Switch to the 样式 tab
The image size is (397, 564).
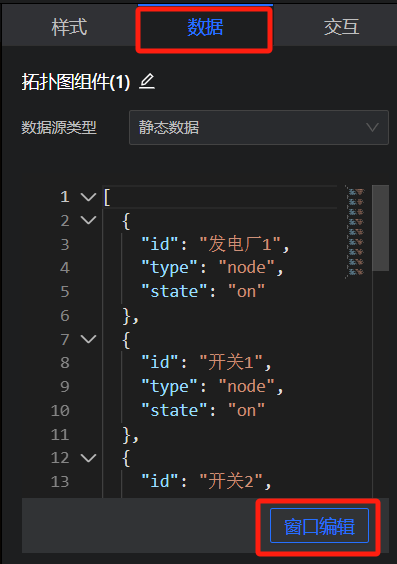[69, 27]
